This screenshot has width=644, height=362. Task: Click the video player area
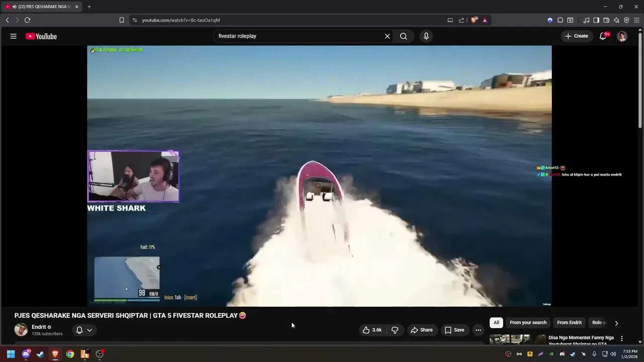[x=319, y=176]
